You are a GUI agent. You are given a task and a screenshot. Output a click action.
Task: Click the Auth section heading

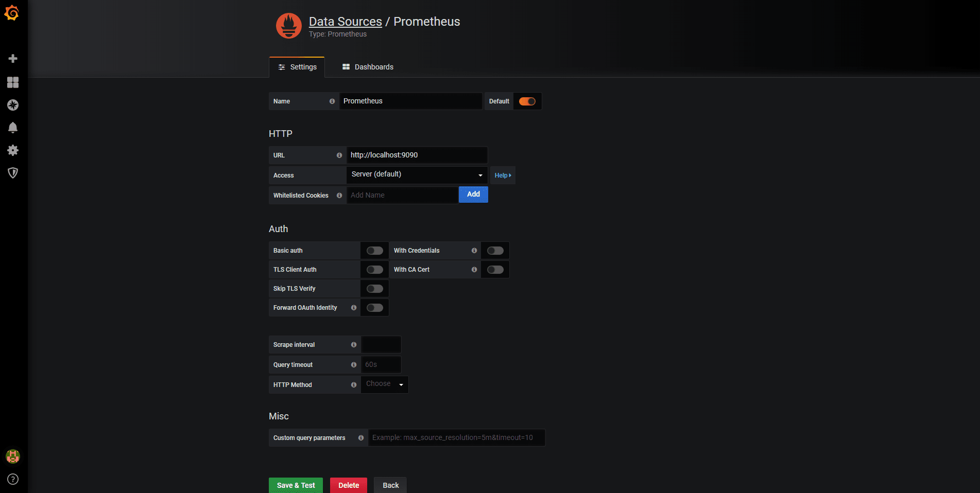(x=279, y=229)
